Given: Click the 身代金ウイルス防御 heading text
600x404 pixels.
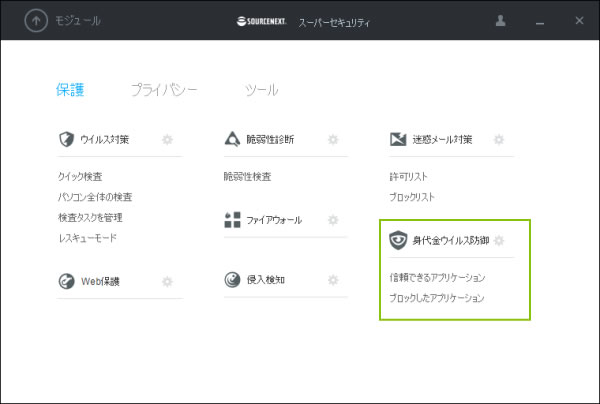Looking at the screenshot, I should coord(451,241).
